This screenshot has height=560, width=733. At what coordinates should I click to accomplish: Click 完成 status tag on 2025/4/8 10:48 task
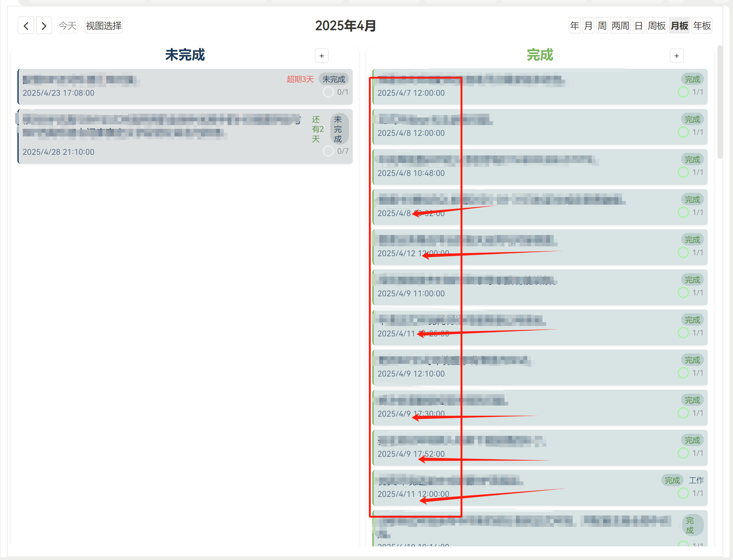point(692,160)
